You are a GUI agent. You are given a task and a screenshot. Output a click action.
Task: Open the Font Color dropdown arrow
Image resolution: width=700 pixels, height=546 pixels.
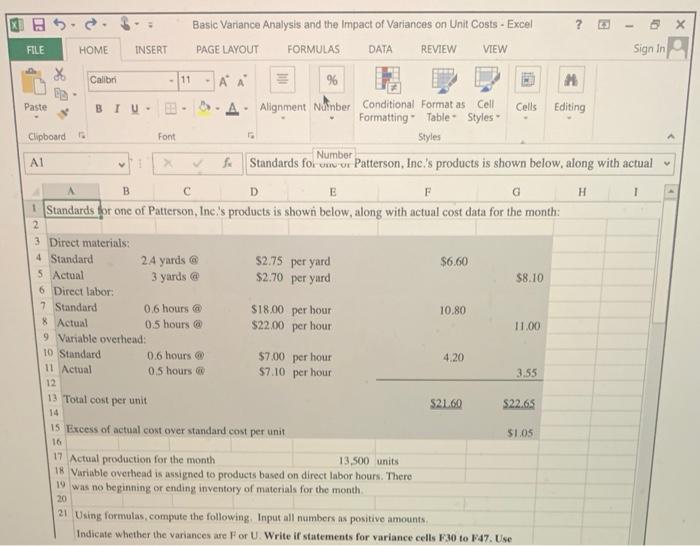pyautogui.click(x=246, y=109)
